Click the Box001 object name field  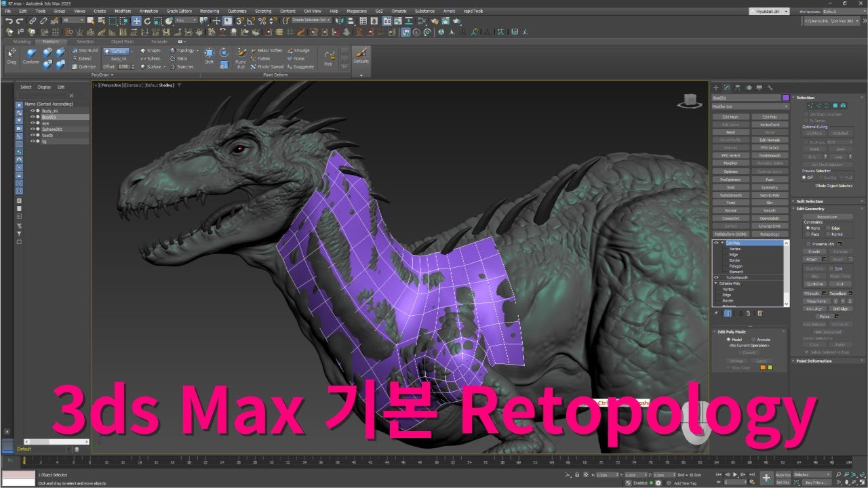click(746, 98)
